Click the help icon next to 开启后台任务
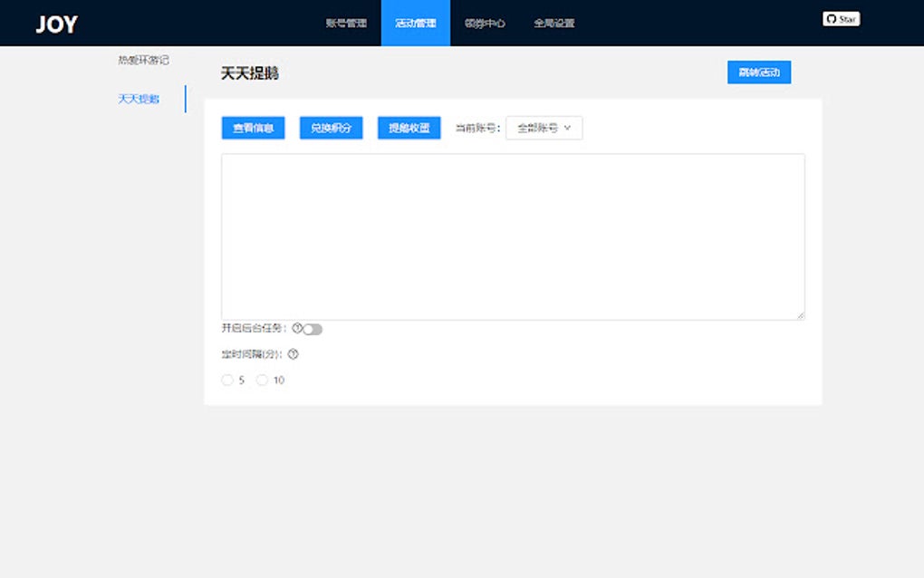 pos(297,328)
